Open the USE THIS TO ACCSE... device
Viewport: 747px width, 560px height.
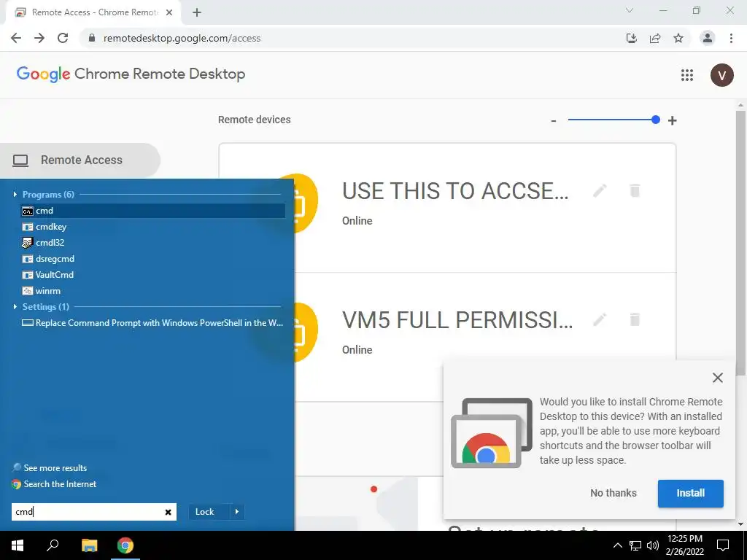pos(455,191)
